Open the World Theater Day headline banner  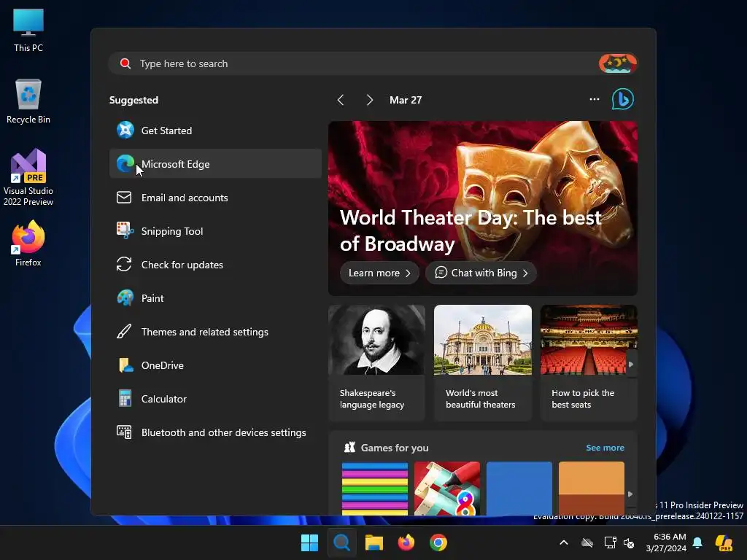tap(483, 208)
